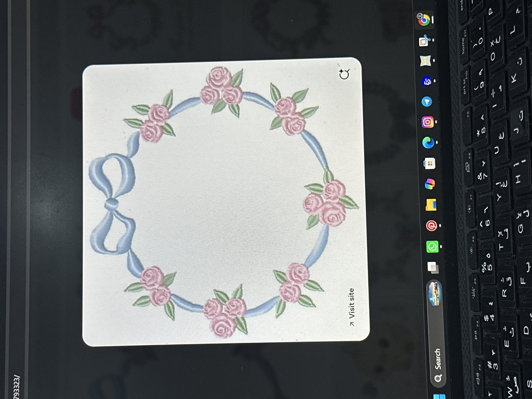Open the Visit site link
532x399 pixels.
(x=352, y=307)
